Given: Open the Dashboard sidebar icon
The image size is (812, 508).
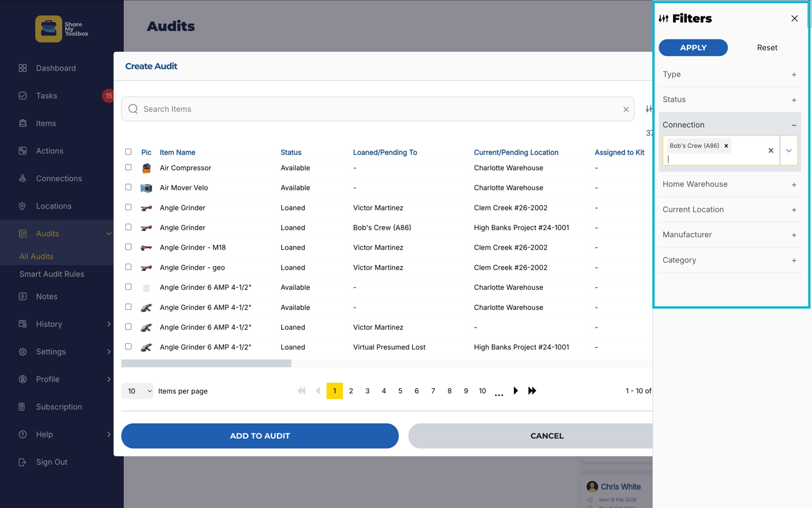Looking at the screenshot, I should coord(22,68).
